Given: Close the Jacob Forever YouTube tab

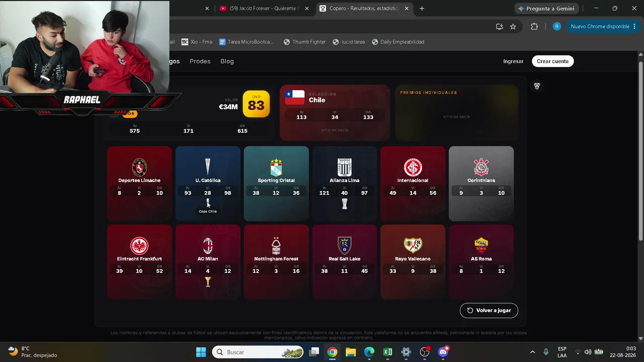Looking at the screenshot, I should (307, 9).
